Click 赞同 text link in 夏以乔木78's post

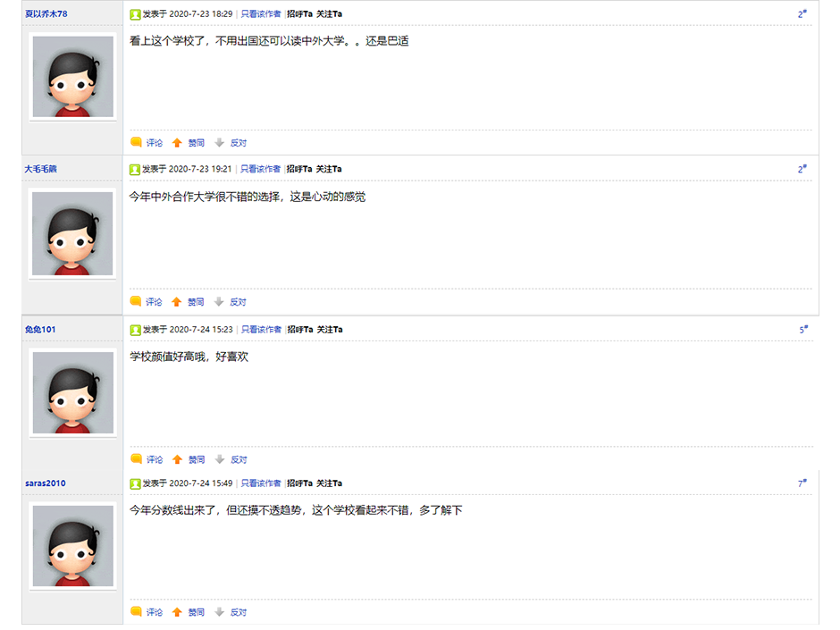(x=196, y=143)
